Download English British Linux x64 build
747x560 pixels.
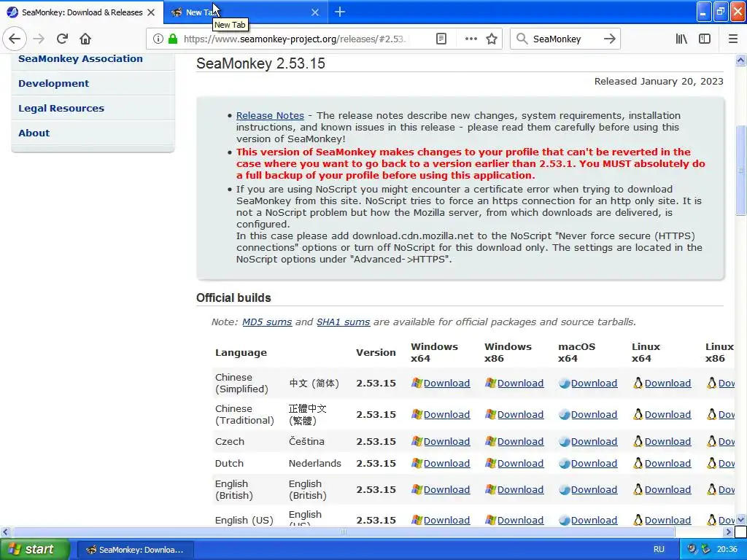point(667,489)
